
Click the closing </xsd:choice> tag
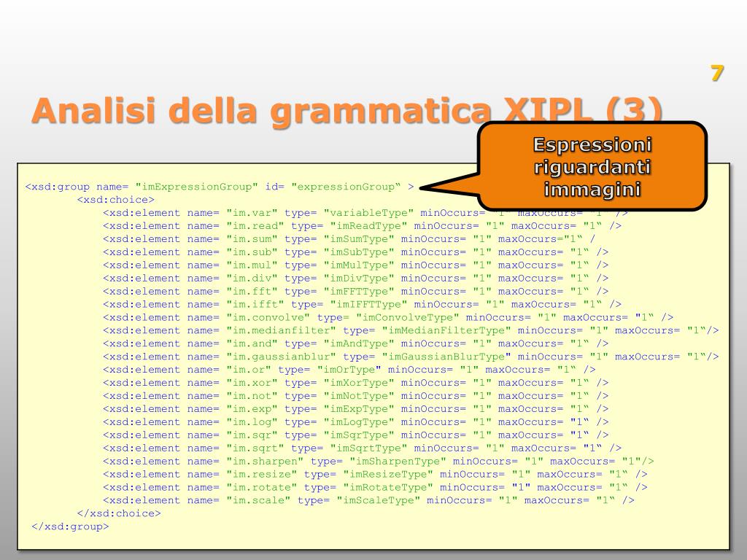pos(119,513)
